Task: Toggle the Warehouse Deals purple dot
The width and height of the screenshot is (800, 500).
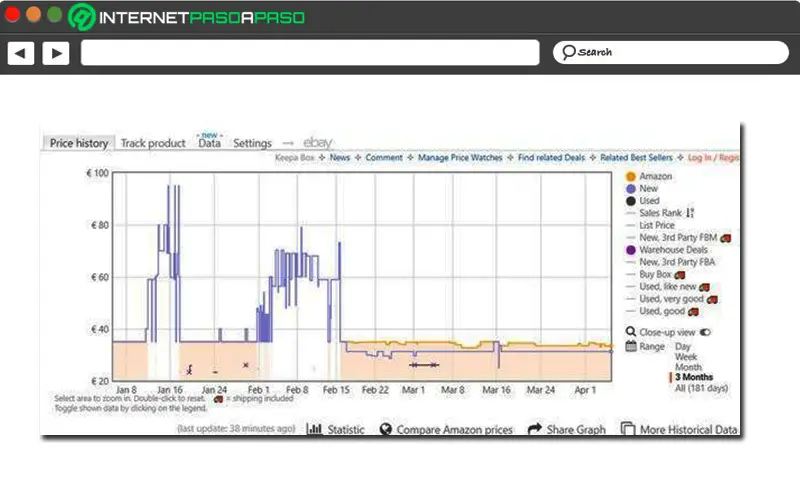Action: pos(631,250)
